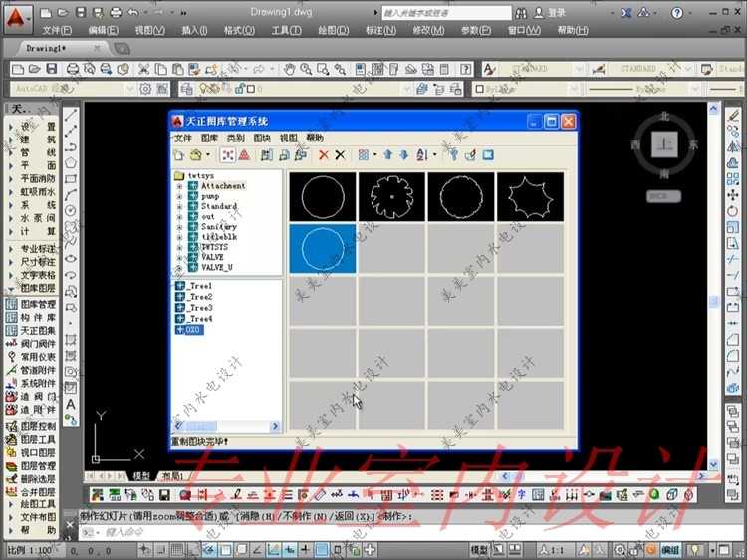This screenshot has width=747, height=560.
Task: Select the 020 category item
Action: pos(189,330)
